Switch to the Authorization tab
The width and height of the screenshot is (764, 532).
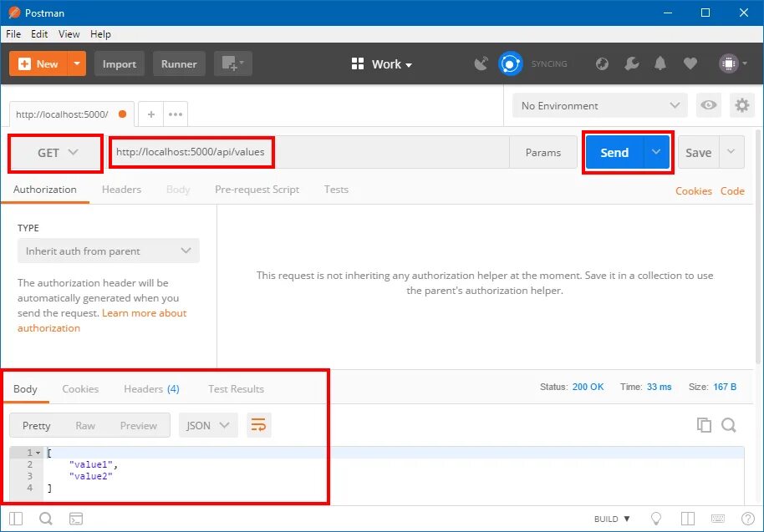45,190
